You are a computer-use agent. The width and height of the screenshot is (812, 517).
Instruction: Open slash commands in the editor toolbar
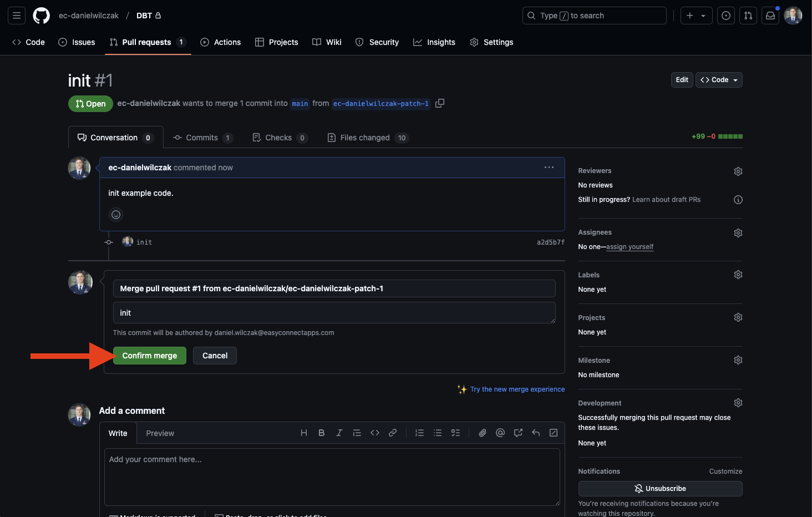pos(554,433)
